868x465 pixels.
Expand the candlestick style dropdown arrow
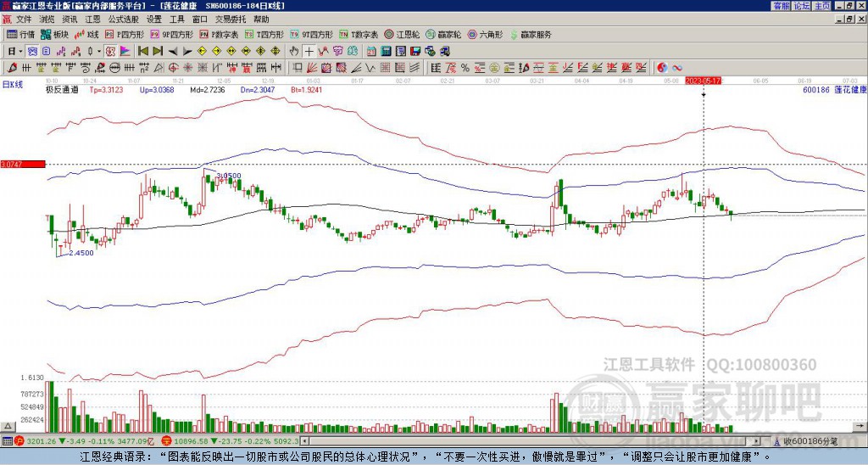point(99,51)
